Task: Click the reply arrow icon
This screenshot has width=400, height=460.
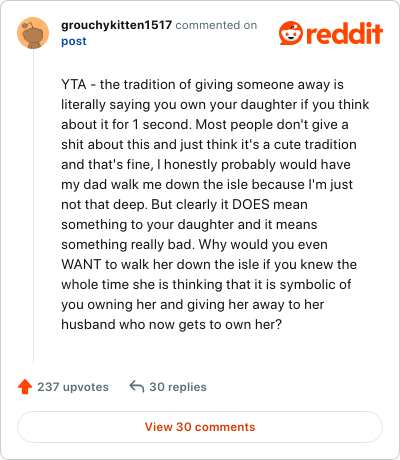Action: pyautogui.click(x=137, y=387)
